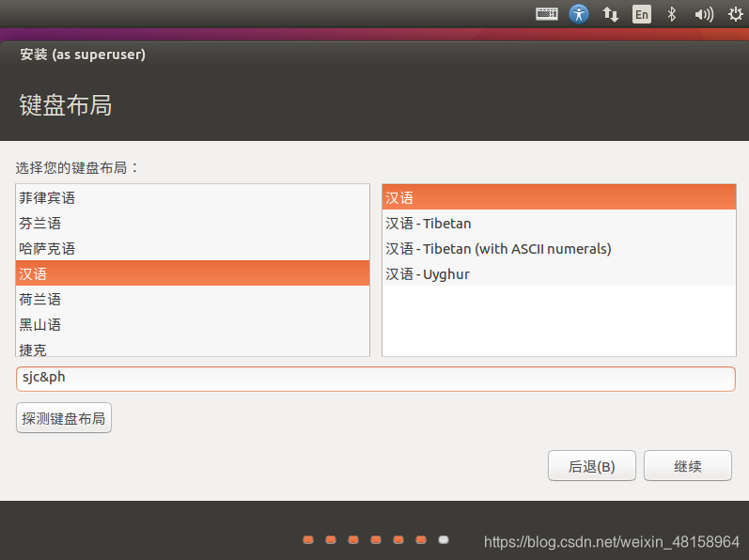Viewport: 749px width, 560px height.
Task: Click the 后退(B) button
Action: pos(591,465)
